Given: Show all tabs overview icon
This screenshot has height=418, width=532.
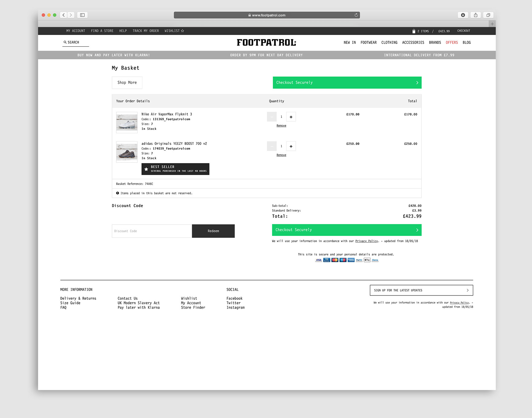Looking at the screenshot, I should pyautogui.click(x=488, y=15).
